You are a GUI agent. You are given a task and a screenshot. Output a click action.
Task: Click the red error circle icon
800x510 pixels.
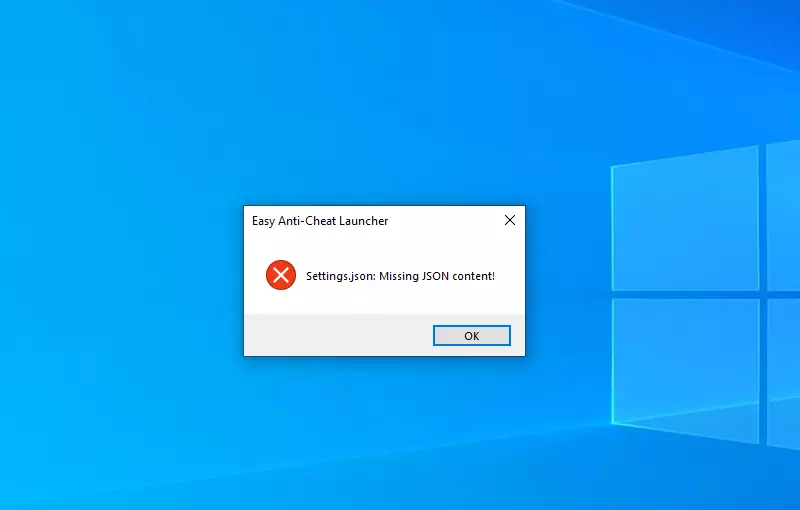point(281,275)
